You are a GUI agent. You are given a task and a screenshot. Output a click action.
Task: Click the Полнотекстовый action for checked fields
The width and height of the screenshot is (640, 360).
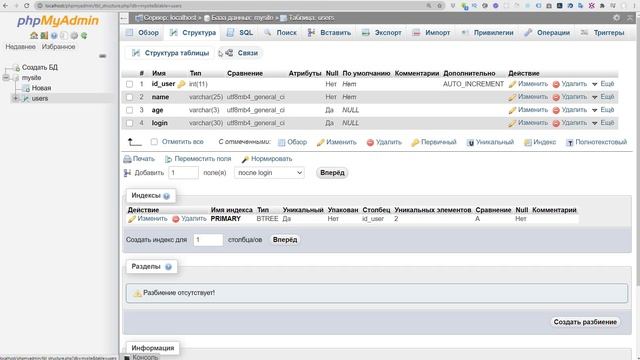pyautogui.click(x=596, y=142)
